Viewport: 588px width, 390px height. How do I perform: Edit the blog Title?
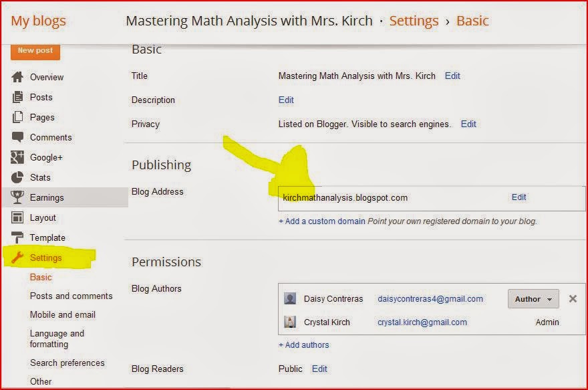pos(452,76)
